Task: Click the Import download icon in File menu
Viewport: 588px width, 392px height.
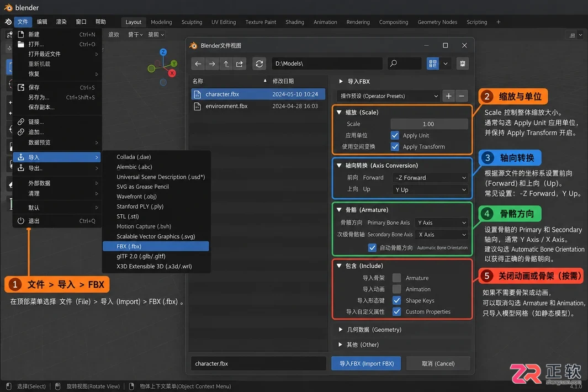Action: tap(21, 157)
